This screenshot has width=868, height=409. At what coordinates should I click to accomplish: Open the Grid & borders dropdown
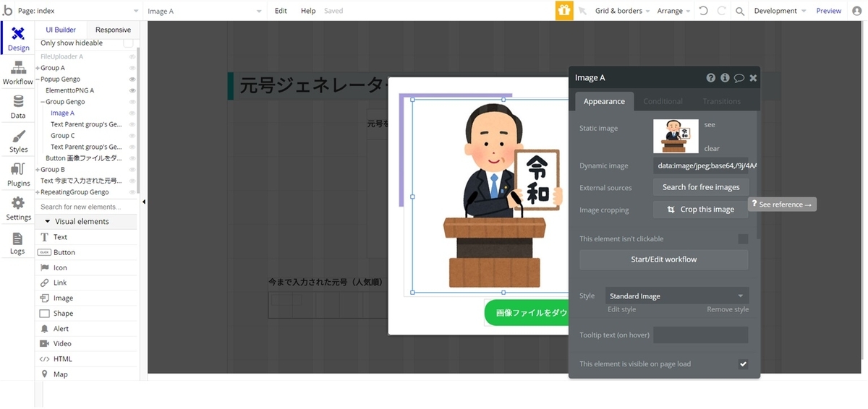[x=622, y=11]
